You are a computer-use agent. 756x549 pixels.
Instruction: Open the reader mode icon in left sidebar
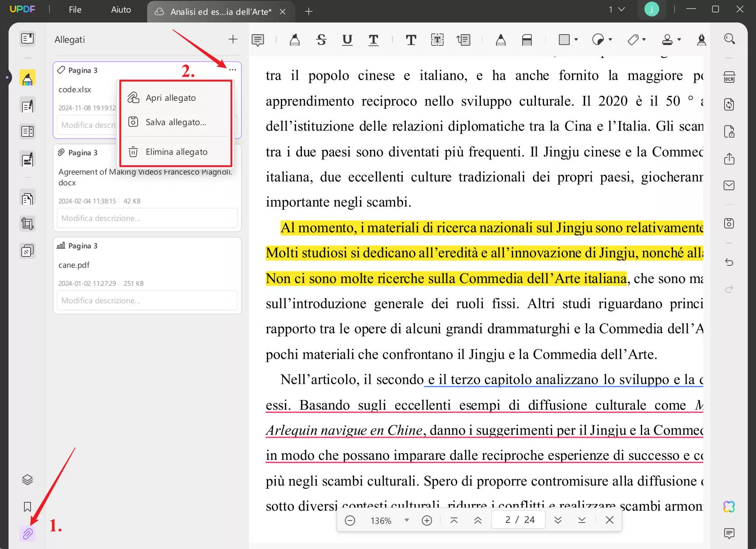pos(27,39)
